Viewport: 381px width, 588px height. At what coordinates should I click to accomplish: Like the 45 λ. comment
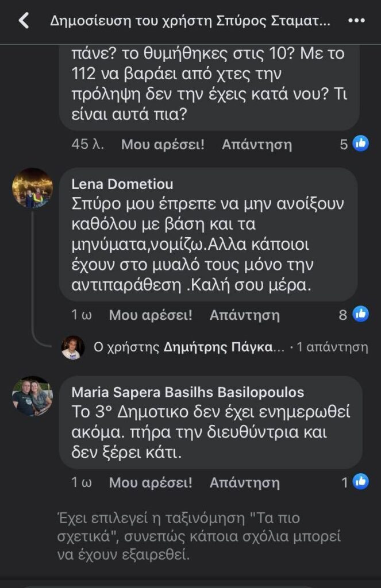pos(163,144)
